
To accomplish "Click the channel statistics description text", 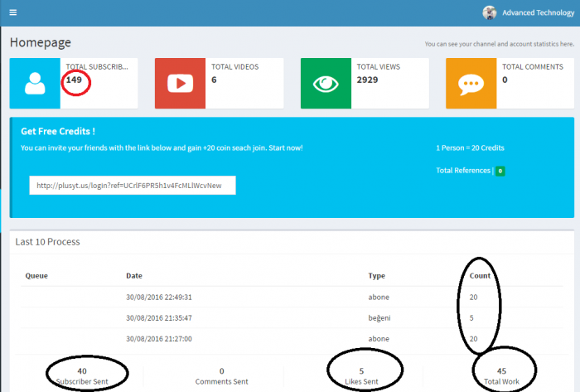I will point(500,44).
